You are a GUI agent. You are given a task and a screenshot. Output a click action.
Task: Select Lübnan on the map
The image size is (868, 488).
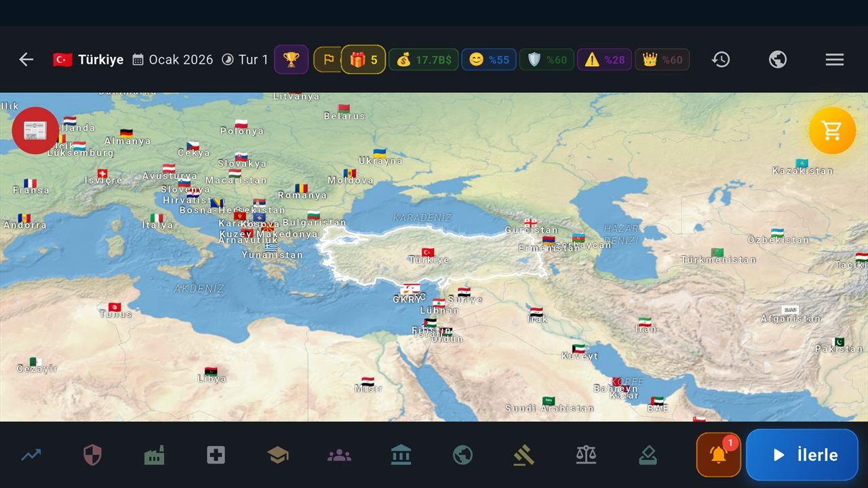pyautogui.click(x=439, y=306)
